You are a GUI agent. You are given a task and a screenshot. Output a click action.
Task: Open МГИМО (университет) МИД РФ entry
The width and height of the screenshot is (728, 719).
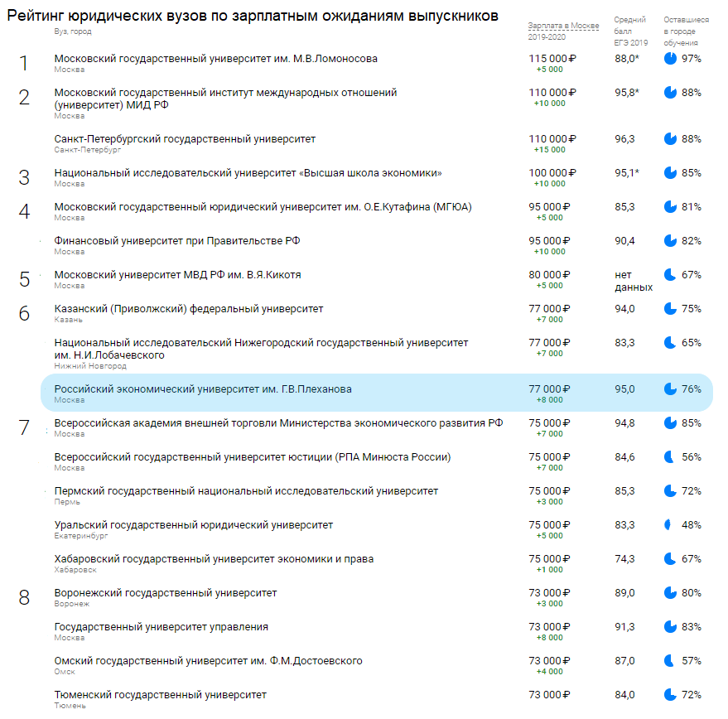click(225, 99)
